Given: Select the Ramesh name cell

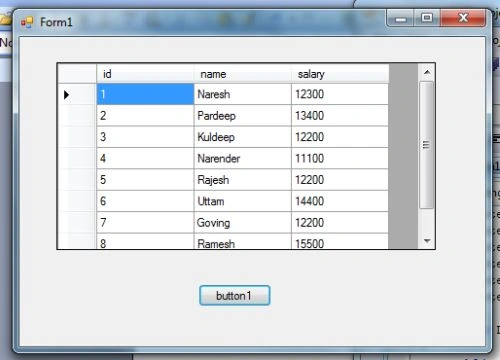Looking at the screenshot, I should pos(243,241).
